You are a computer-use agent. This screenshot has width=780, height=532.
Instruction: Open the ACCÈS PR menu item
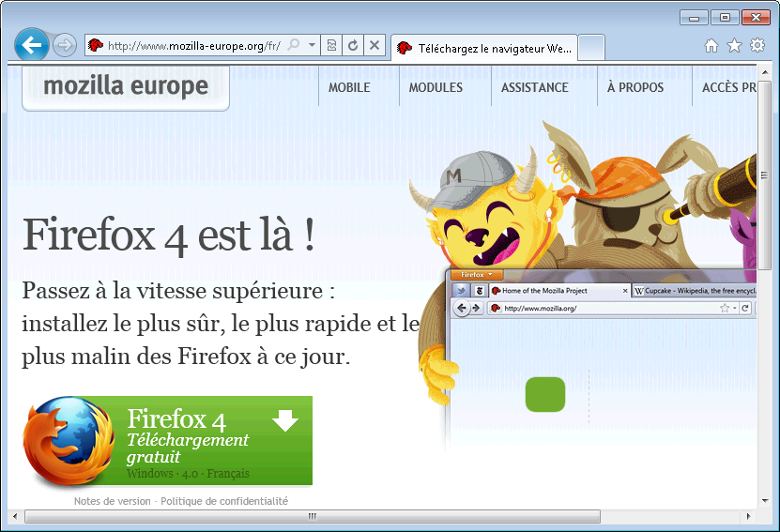(x=729, y=87)
